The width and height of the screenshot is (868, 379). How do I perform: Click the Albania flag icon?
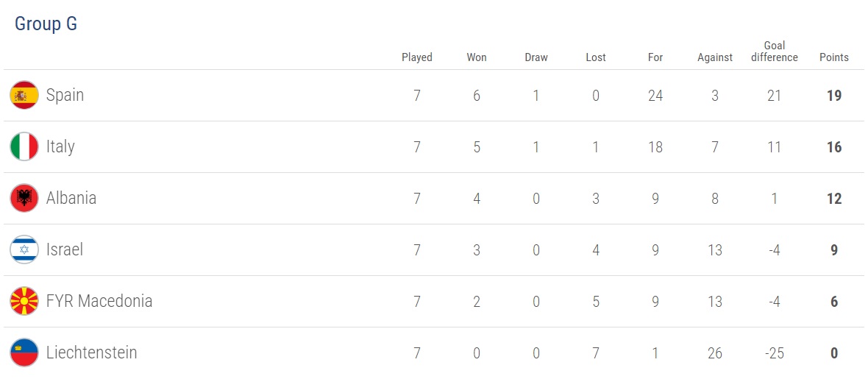click(x=24, y=198)
